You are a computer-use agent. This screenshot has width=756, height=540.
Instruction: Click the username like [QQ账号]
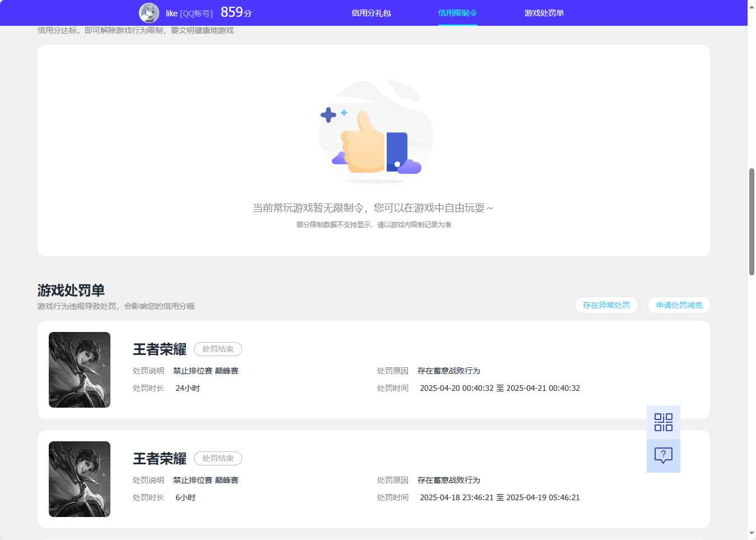(x=189, y=13)
